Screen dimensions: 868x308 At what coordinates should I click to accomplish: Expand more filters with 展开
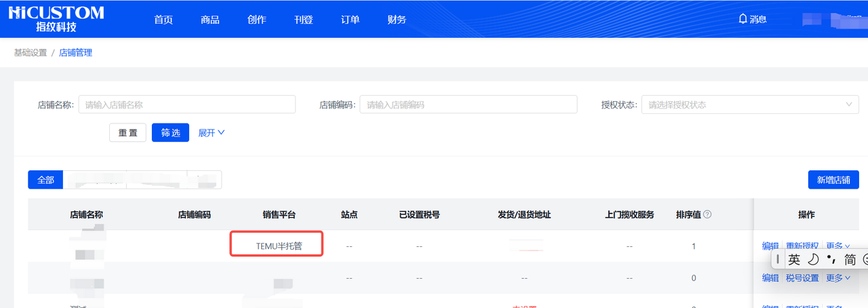(211, 133)
